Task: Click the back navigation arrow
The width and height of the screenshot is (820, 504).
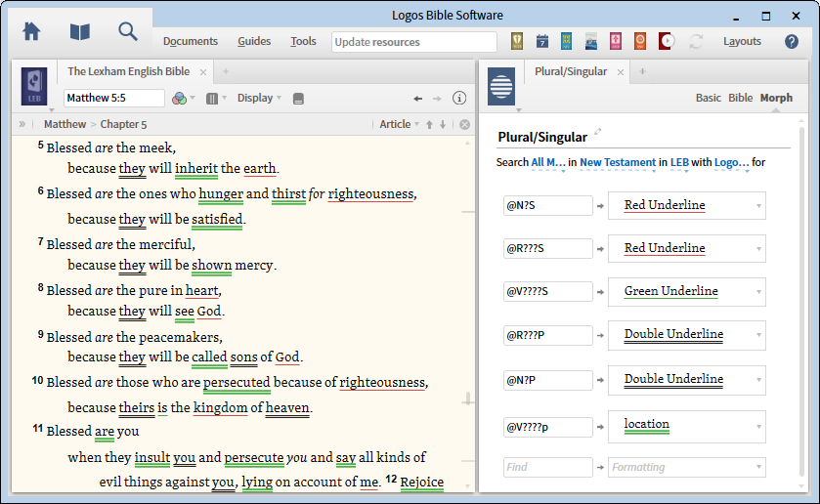Action: click(x=418, y=98)
